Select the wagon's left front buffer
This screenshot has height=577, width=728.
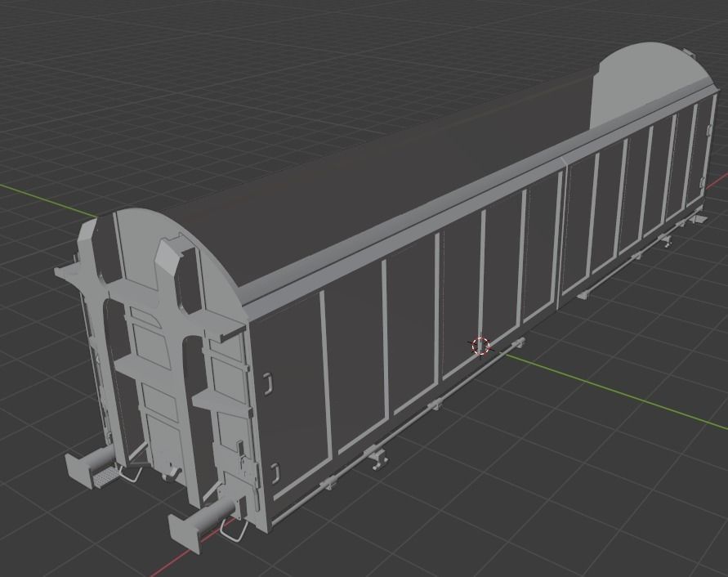tap(91, 467)
